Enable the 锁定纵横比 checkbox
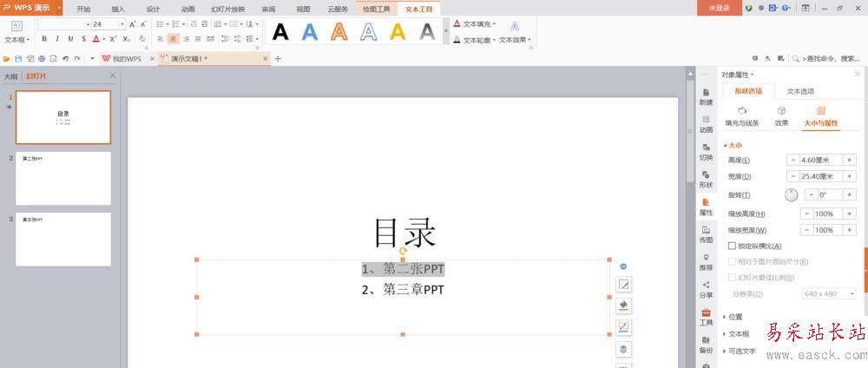This screenshot has width=868, height=368. pyautogui.click(x=732, y=245)
